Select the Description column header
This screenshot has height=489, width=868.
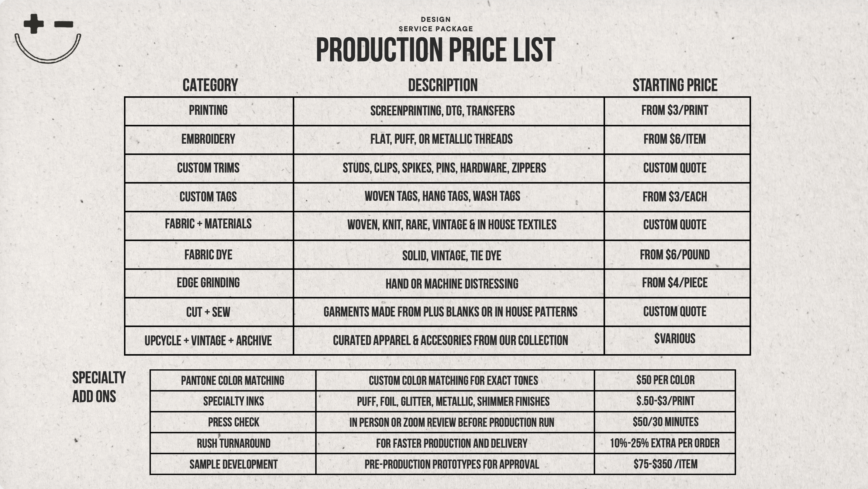[443, 85]
